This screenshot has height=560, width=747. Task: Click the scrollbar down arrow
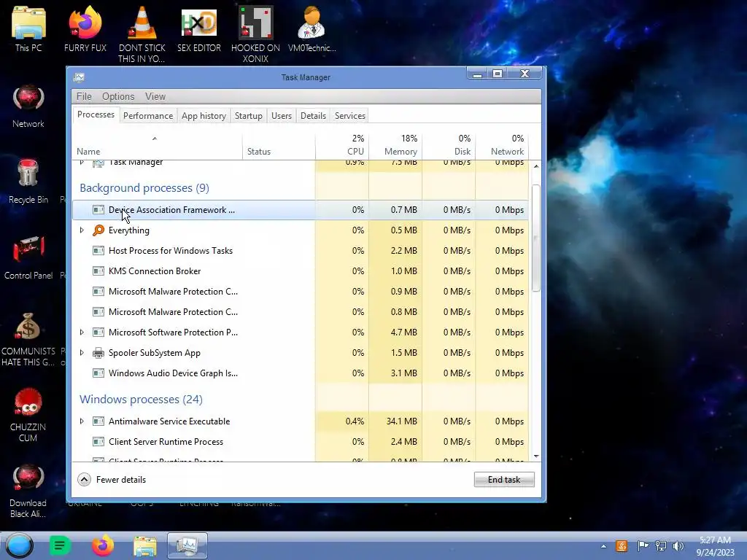[x=536, y=456]
